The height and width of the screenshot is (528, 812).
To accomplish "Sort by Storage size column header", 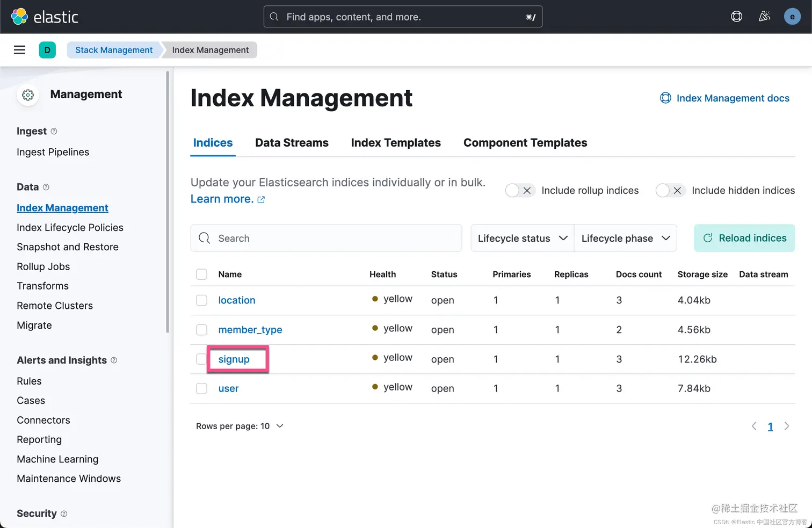I will pyautogui.click(x=702, y=274).
